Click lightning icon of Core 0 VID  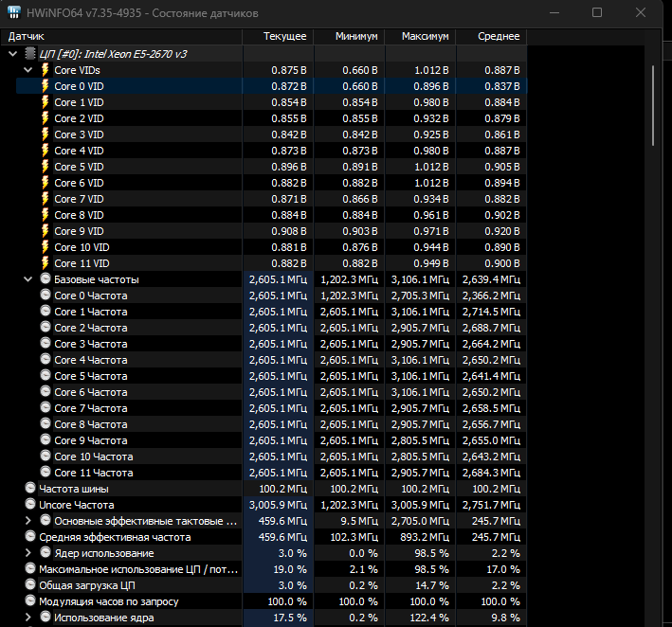coord(45,86)
